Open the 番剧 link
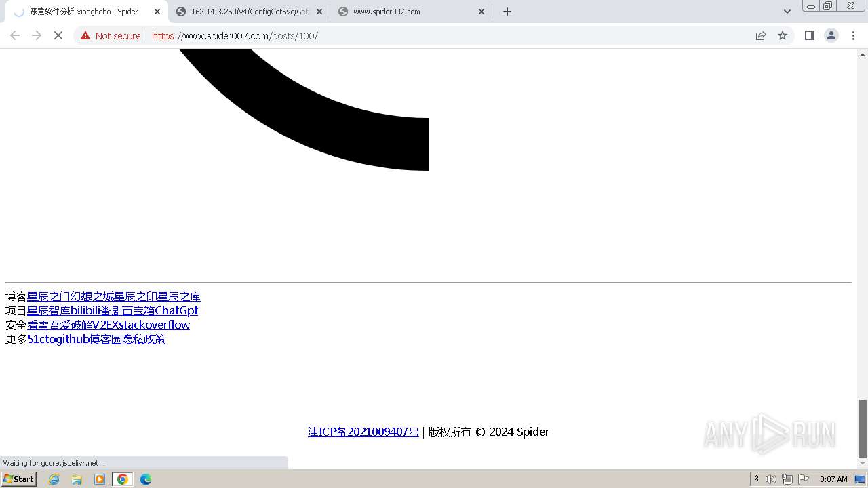 111,310
